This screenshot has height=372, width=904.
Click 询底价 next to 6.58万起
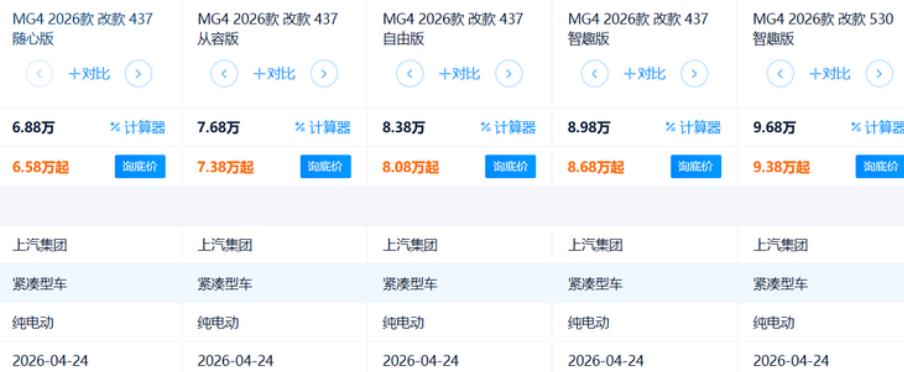pyautogui.click(x=140, y=167)
